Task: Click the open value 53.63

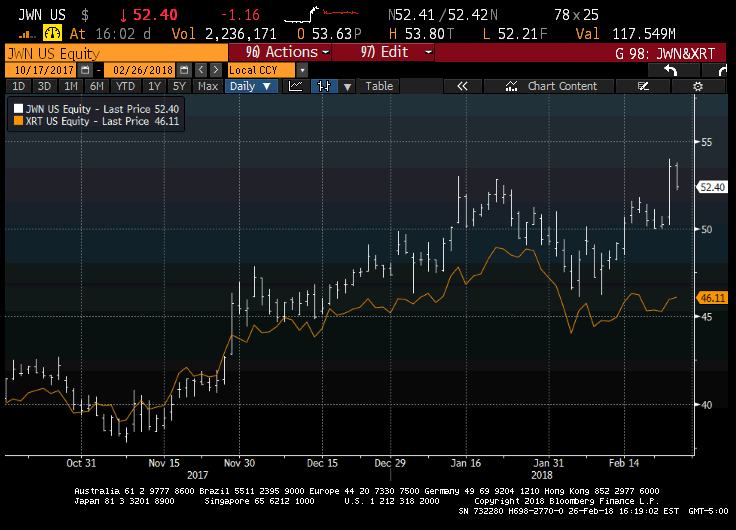Action: tap(332, 34)
